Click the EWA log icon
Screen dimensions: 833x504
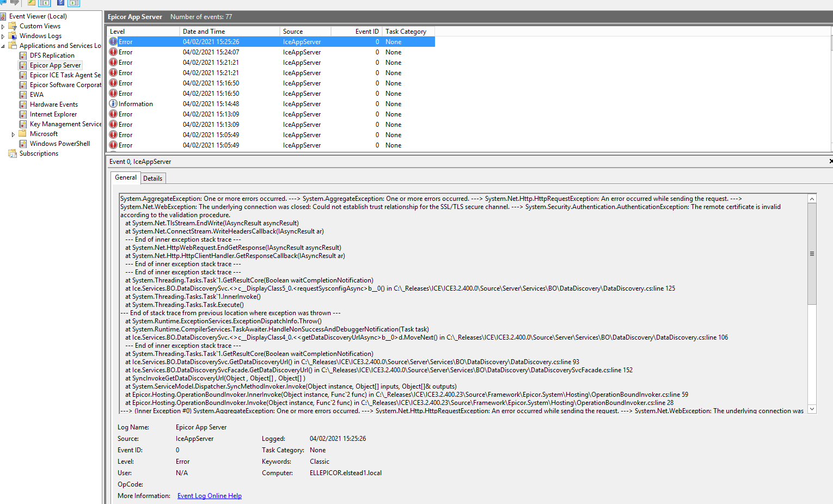23,95
